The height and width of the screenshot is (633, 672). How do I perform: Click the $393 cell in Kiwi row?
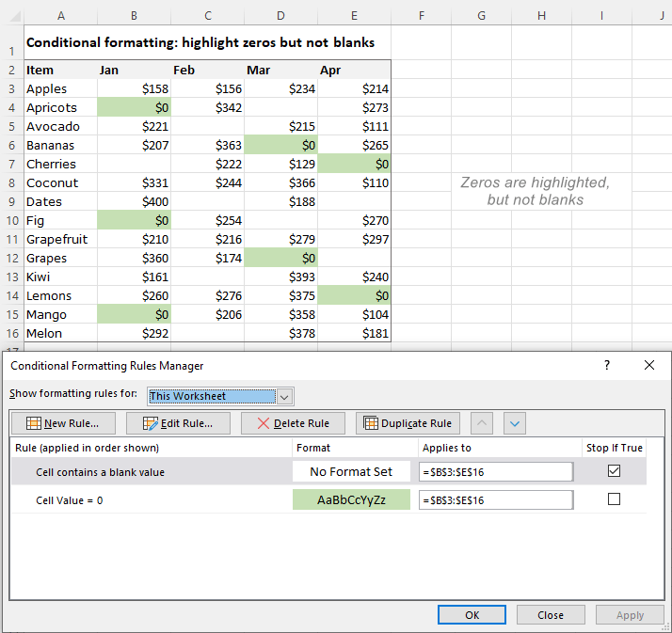(x=280, y=277)
